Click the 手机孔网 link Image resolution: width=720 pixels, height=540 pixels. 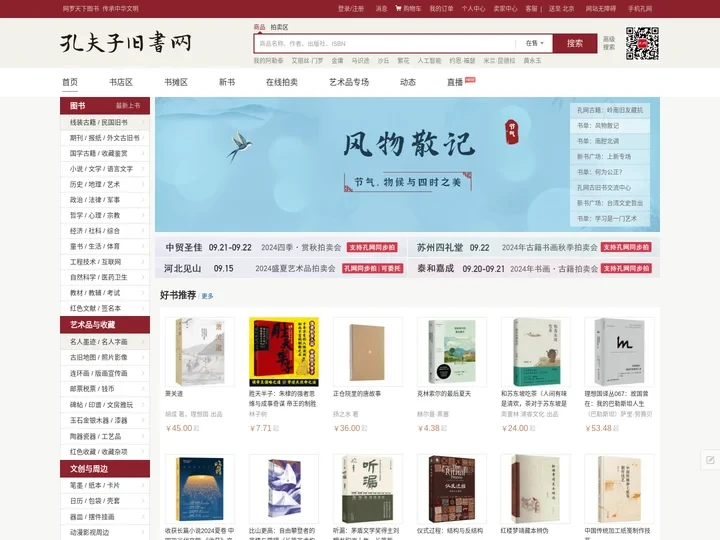point(640,9)
